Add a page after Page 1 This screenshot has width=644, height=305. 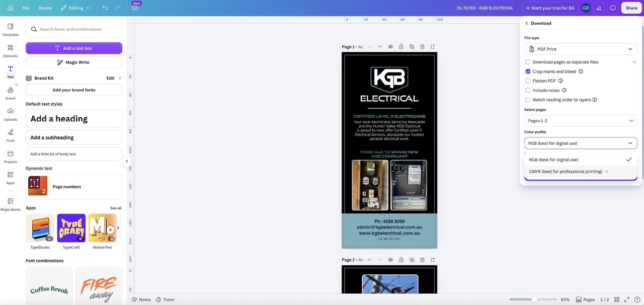click(x=433, y=47)
